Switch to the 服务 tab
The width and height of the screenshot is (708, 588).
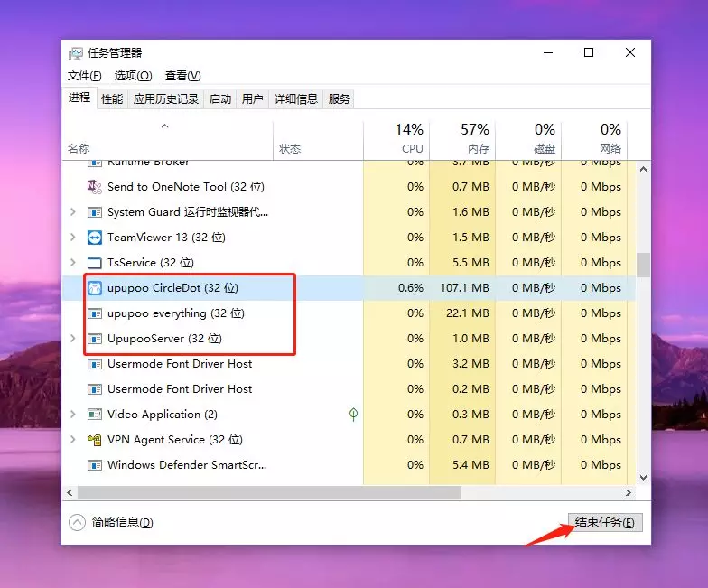click(340, 99)
